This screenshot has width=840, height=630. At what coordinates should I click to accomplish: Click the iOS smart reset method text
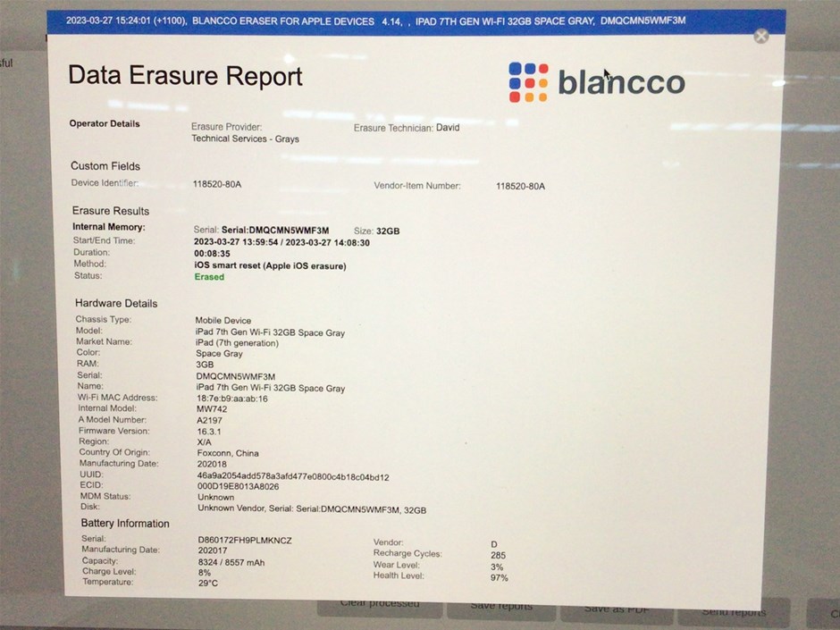[270, 265]
